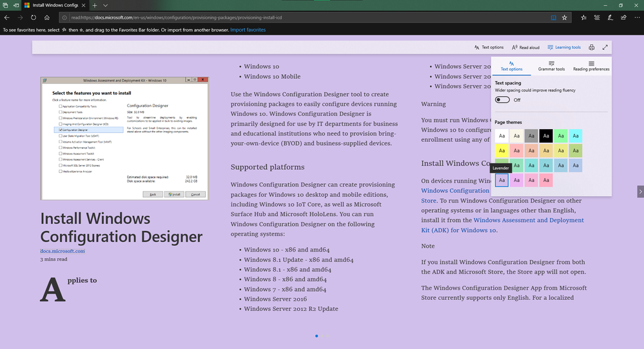Refresh the current page

coord(34,17)
